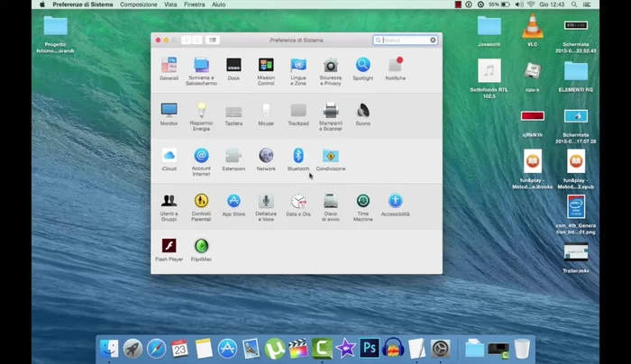Open the Condivisione preferences pane

point(331,156)
